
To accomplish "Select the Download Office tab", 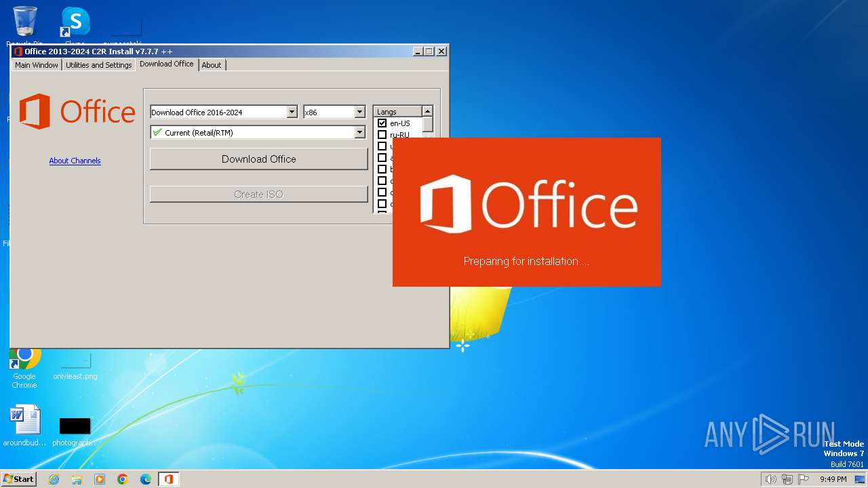I will pos(167,64).
